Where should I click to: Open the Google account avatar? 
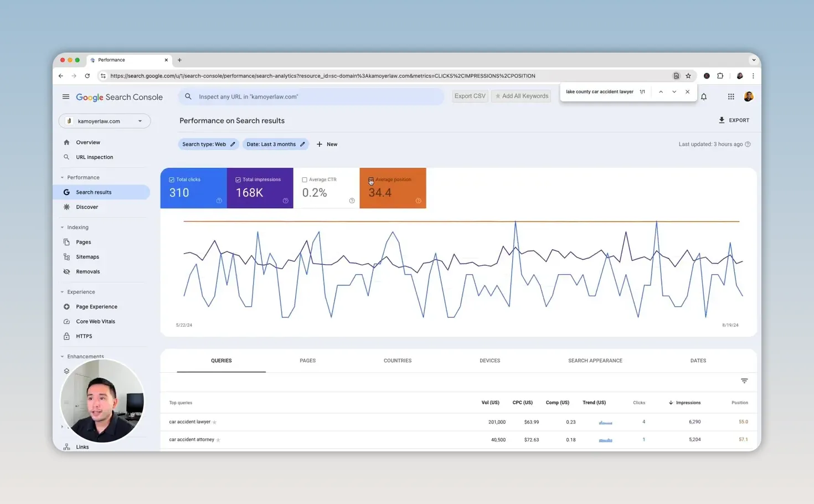pyautogui.click(x=749, y=97)
